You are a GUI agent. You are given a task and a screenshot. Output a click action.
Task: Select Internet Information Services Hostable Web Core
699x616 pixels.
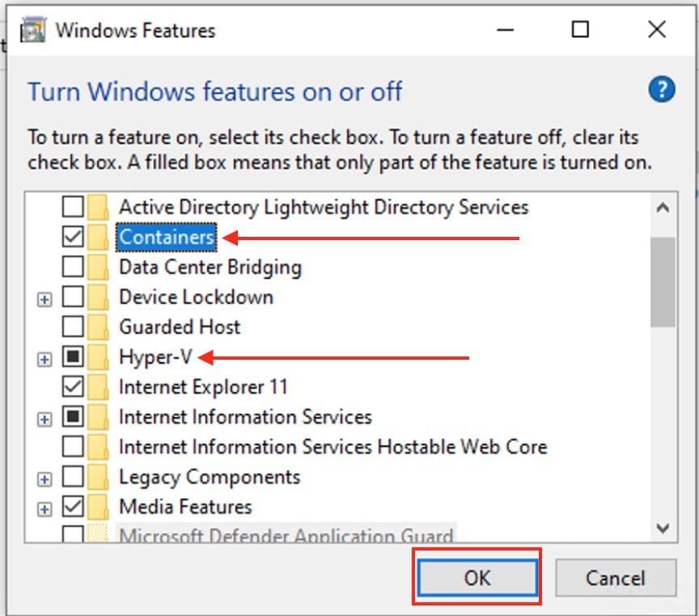pyautogui.click(x=333, y=446)
